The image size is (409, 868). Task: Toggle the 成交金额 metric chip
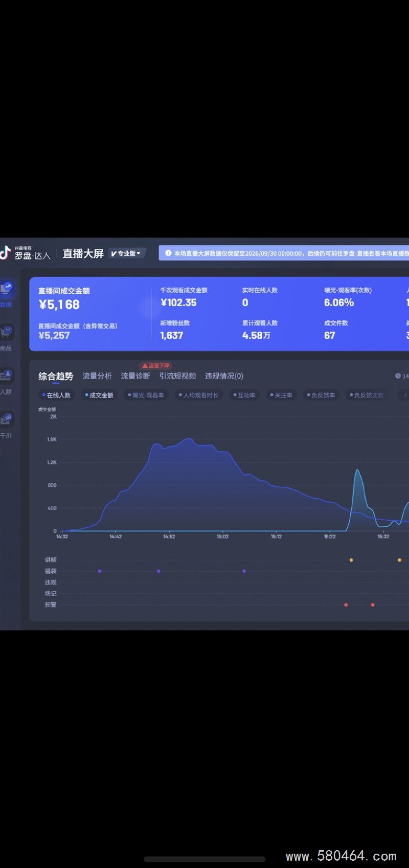coord(99,395)
